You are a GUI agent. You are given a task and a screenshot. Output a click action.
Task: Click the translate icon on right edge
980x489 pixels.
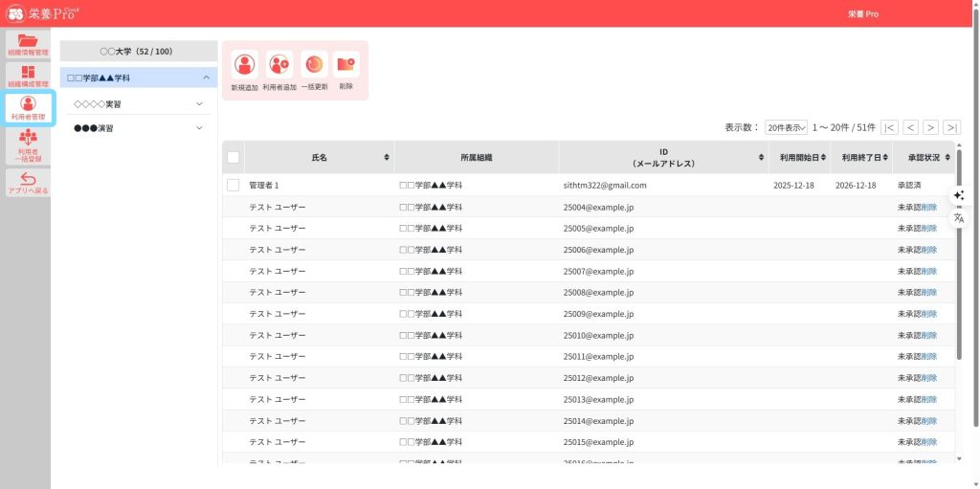pyautogui.click(x=959, y=218)
